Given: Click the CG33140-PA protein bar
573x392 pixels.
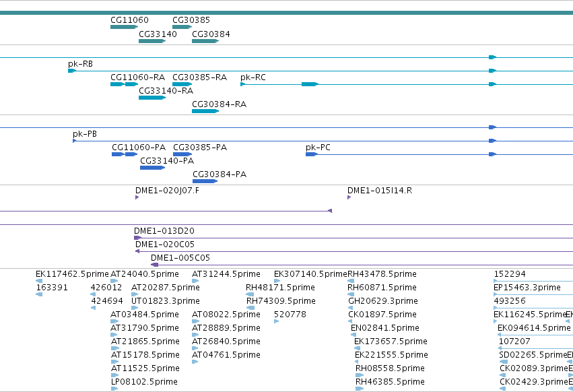Looking at the screenshot, I should click(152, 168).
